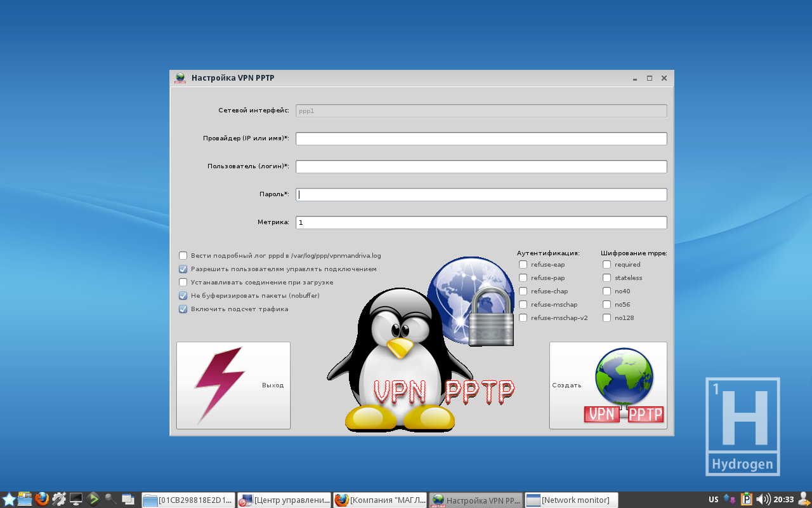Image resolution: width=812 pixels, height=508 pixels.
Task: Click the Выход lightning bolt icon
Action: [x=219, y=385]
